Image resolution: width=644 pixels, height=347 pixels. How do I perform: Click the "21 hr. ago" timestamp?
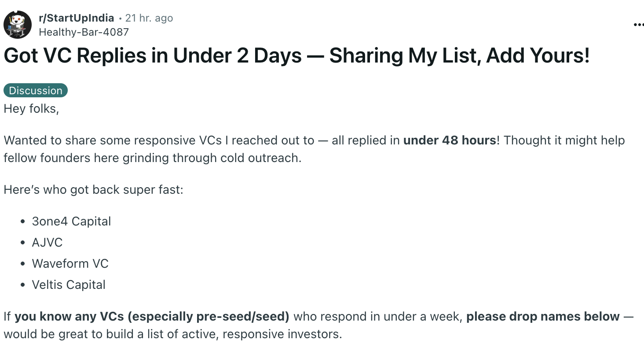149,18
